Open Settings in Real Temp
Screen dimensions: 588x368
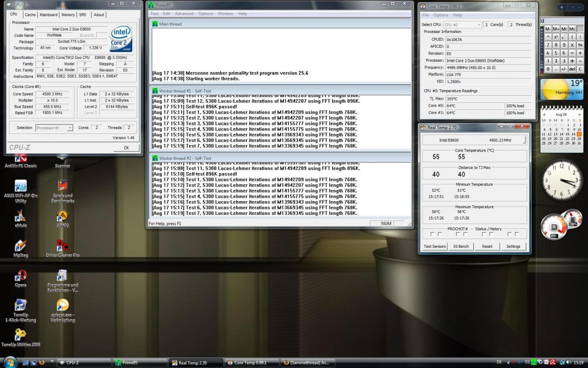(x=513, y=246)
